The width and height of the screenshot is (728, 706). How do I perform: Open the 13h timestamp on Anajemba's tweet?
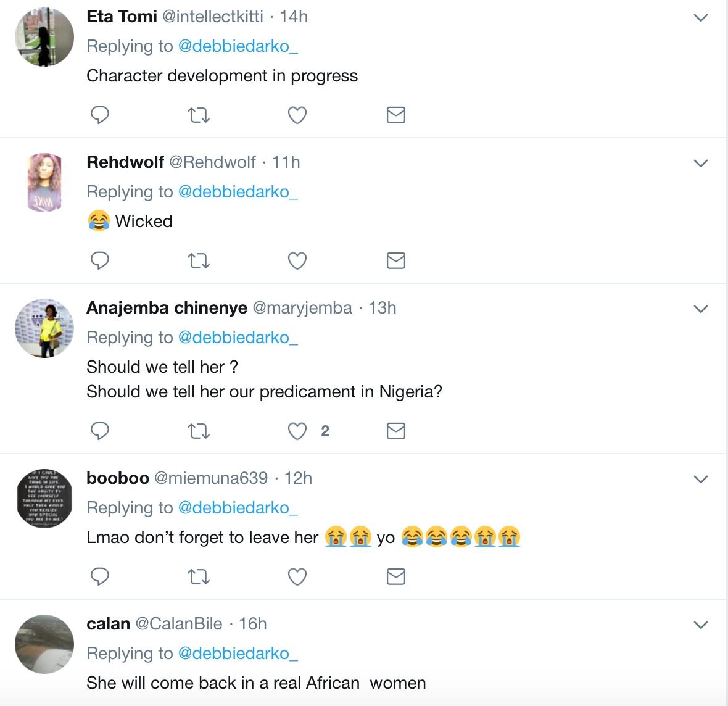coord(383,307)
